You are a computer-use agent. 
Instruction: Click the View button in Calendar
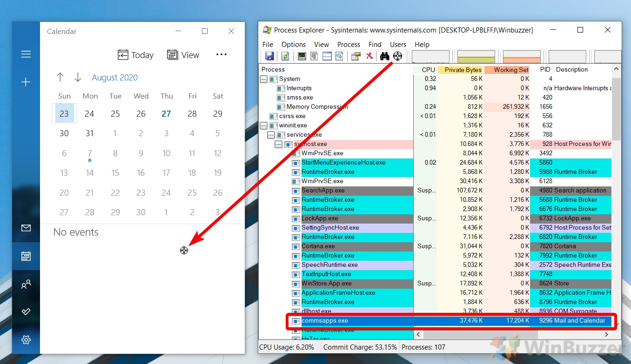pyautogui.click(x=183, y=55)
